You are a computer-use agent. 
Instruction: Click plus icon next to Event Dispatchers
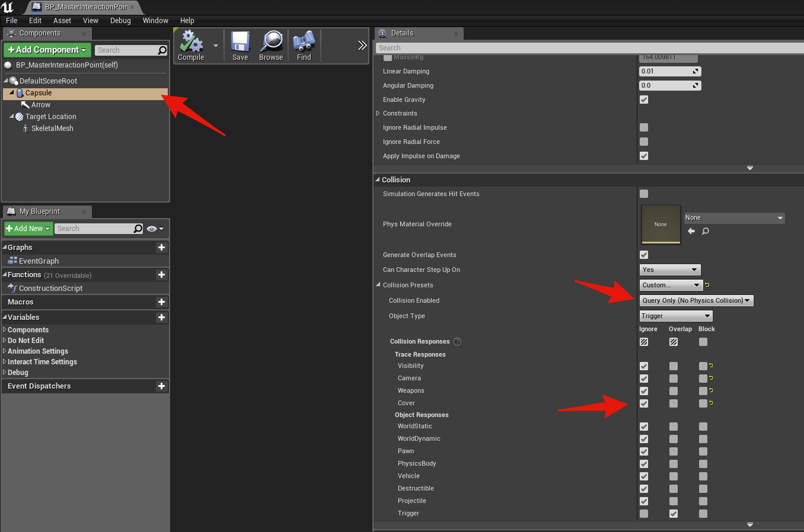click(161, 386)
